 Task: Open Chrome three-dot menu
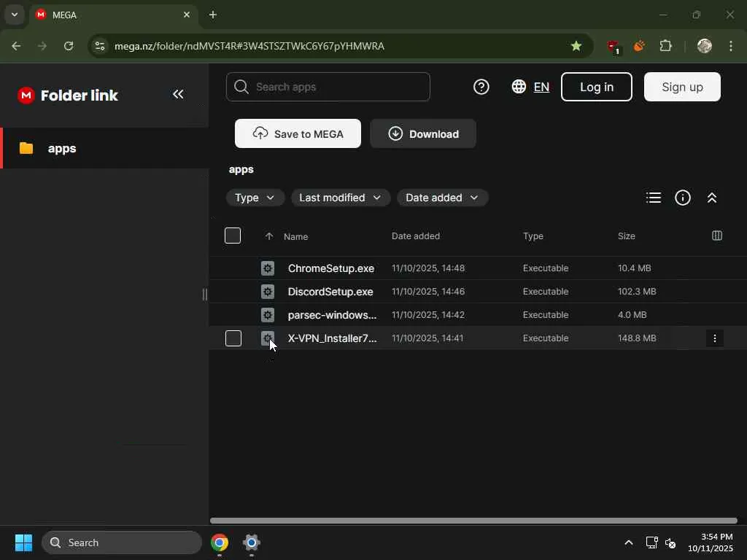click(x=731, y=46)
